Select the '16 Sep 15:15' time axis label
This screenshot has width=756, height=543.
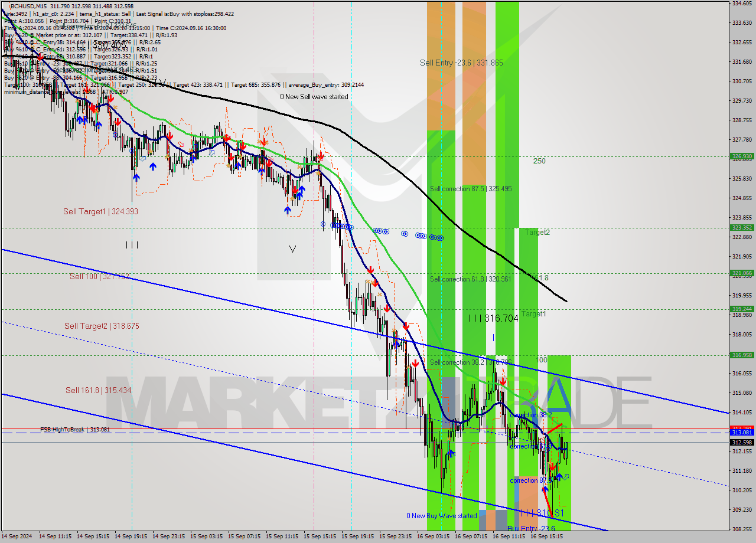point(548,537)
